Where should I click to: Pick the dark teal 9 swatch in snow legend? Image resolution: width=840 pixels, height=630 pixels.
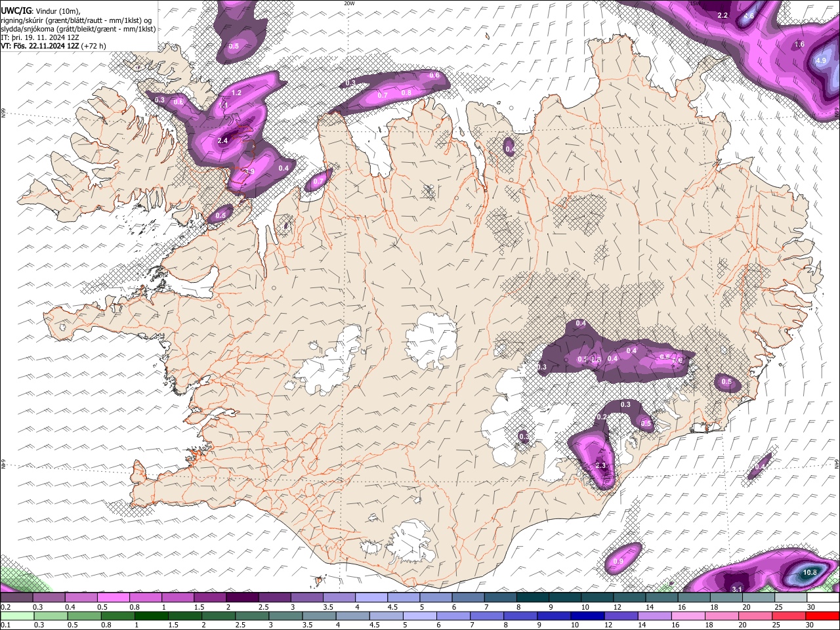pyautogui.click(x=564, y=598)
